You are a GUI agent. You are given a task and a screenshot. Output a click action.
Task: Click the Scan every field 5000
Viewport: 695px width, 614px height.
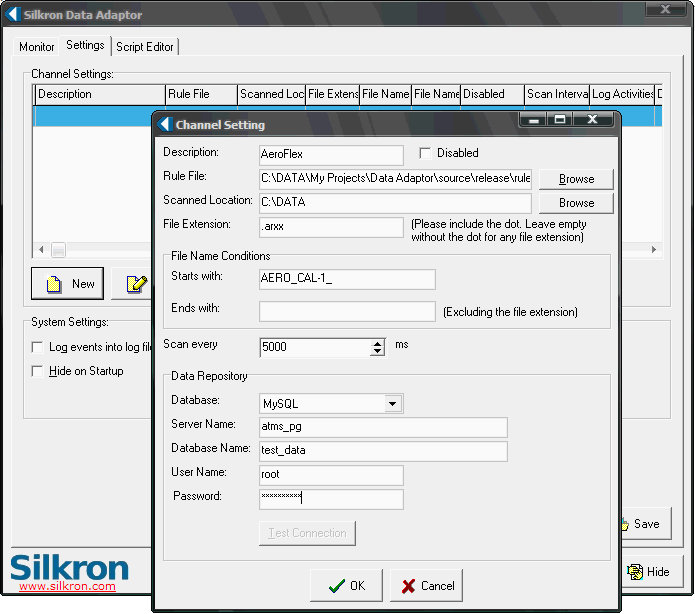point(316,347)
